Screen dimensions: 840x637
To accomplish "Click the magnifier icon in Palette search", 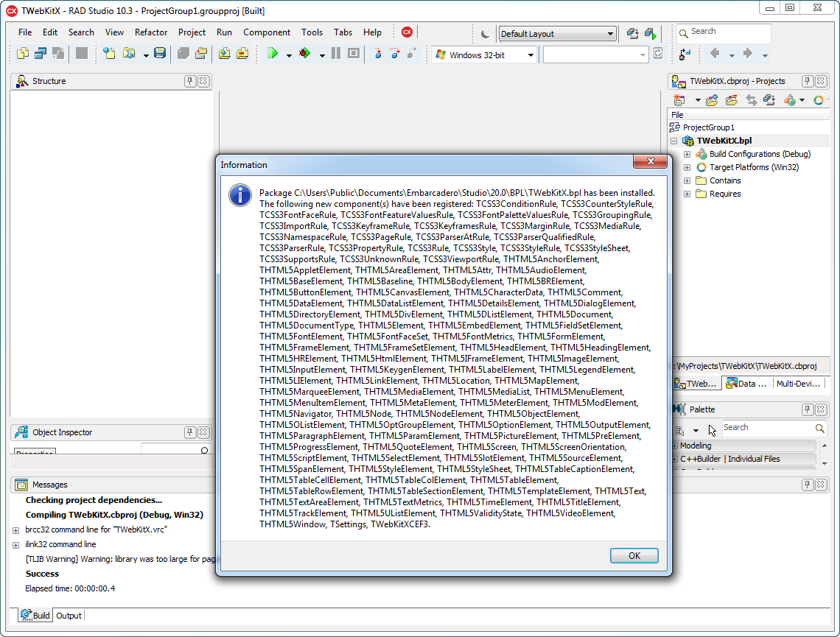I will coord(819,429).
